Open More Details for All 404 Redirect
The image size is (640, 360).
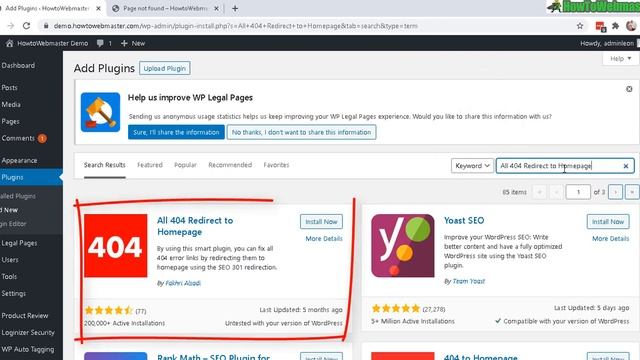click(x=324, y=238)
